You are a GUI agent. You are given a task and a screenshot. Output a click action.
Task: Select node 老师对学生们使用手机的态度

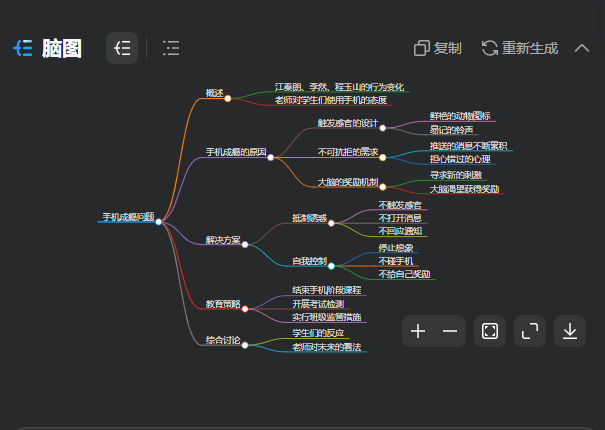pyautogui.click(x=331, y=100)
